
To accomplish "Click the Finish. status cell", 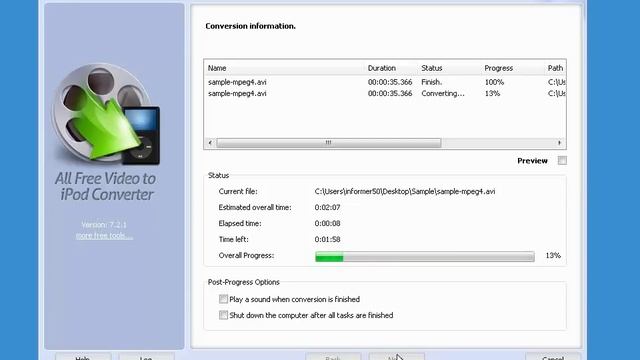I will tap(431, 82).
